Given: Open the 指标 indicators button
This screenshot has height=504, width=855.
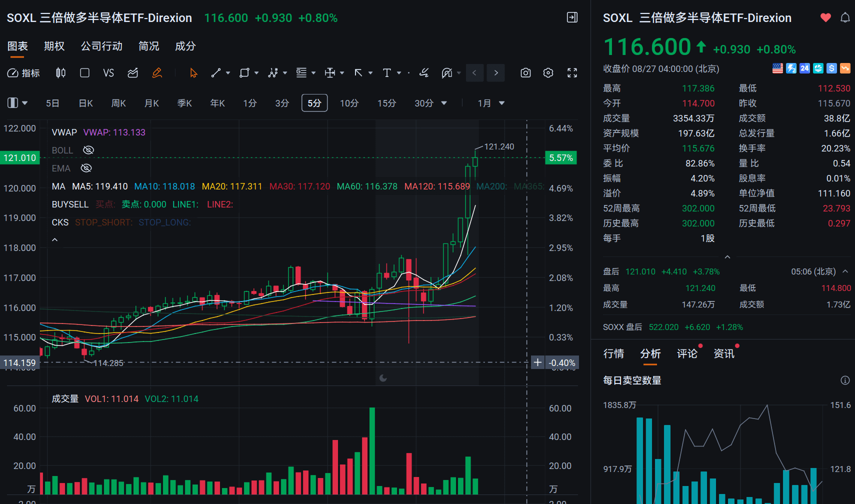Looking at the screenshot, I should point(23,73).
